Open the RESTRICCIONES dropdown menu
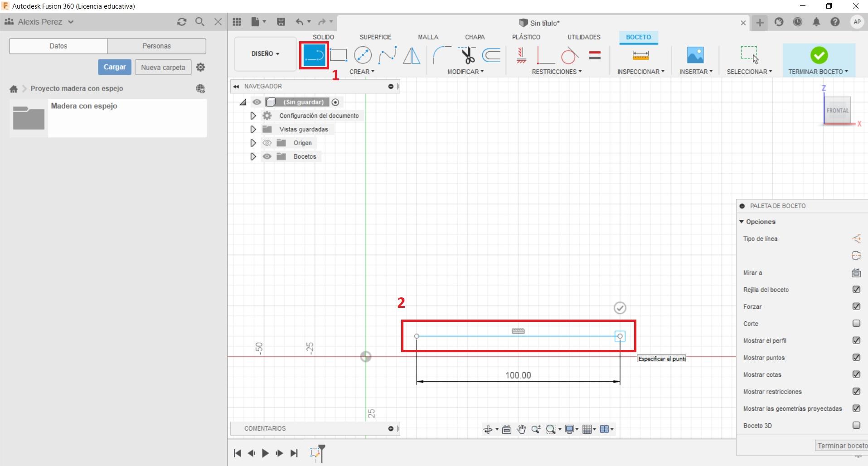The height and width of the screenshot is (466, 868). [557, 72]
